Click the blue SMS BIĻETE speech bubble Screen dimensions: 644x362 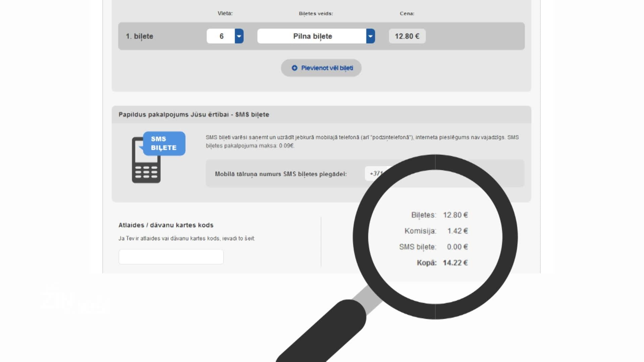pos(164,143)
